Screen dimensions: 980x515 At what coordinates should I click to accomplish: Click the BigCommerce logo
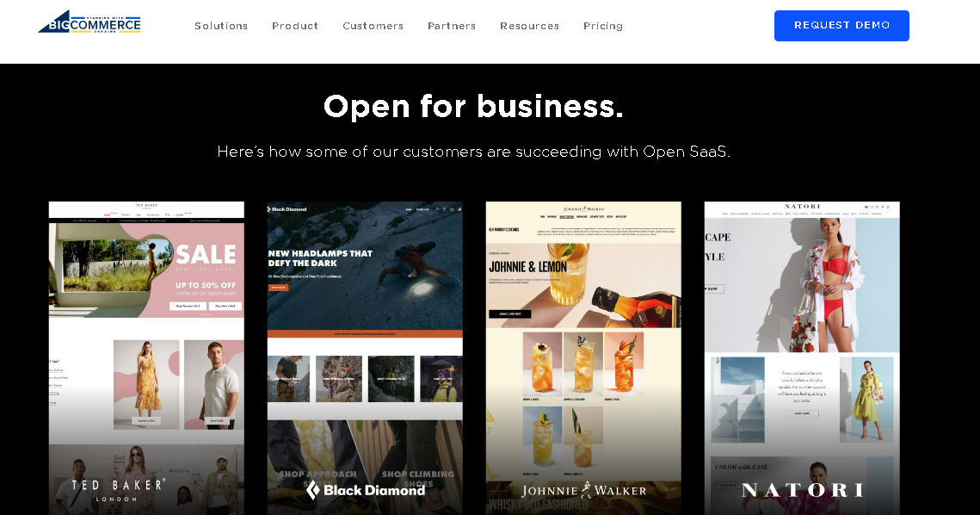tap(89, 22)
